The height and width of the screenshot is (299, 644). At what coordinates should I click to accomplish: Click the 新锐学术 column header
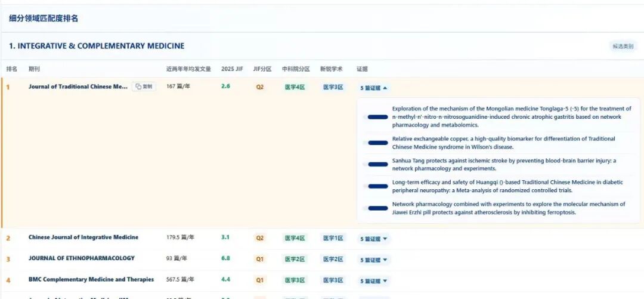point(332,69)
